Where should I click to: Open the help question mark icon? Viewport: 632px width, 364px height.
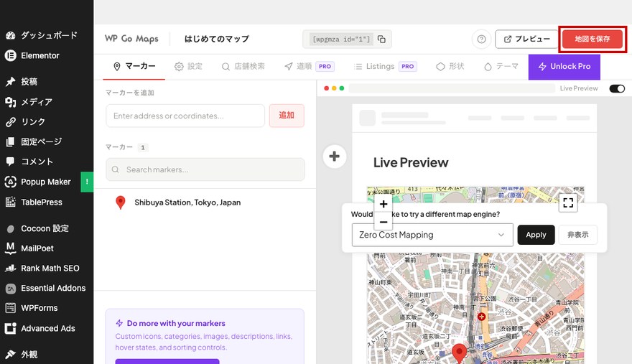coord(481,39)
